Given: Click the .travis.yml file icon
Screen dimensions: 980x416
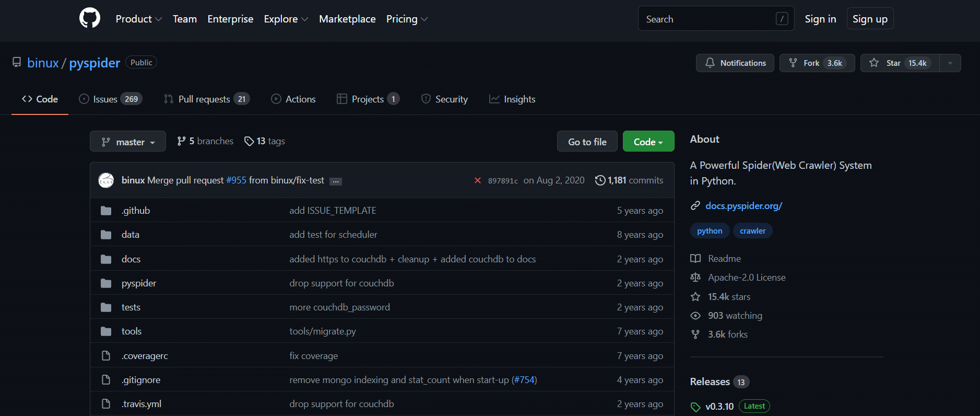Looking at the screenshot, I should pos(106,404).
